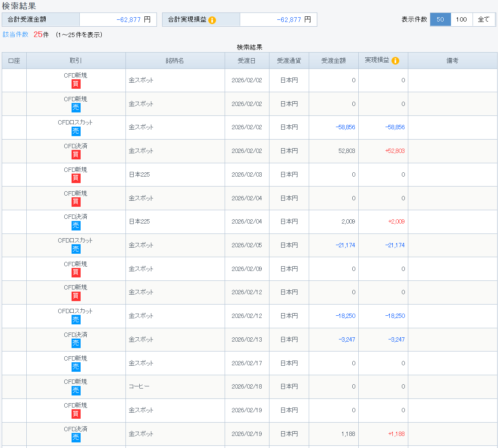Click the 合計受渡金額 value field

(x=118, y=19)
